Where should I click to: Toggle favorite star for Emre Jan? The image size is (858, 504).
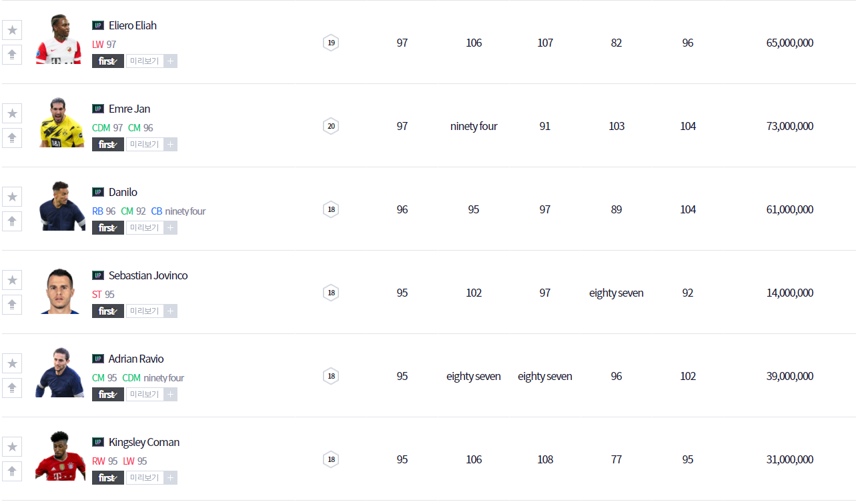(12, 113)
